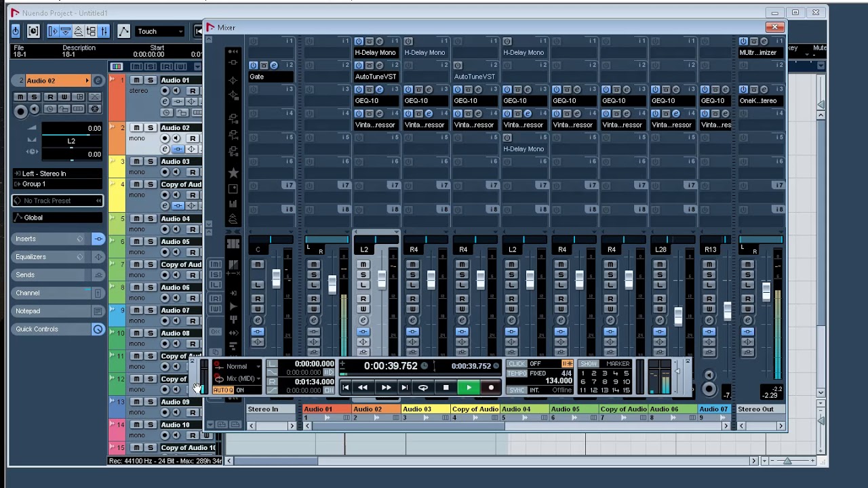Open the track list header dropdown arrow
This screenshot has height=488, width=868.
tap(197, 66)
